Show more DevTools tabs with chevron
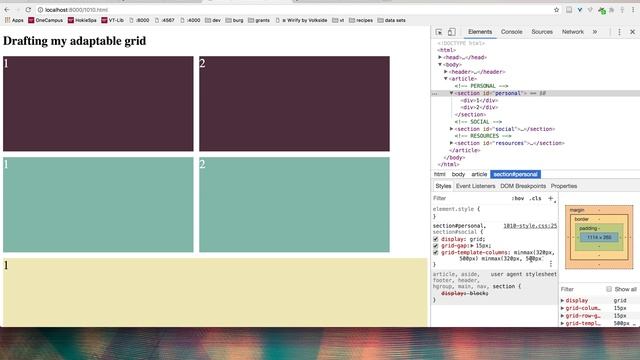 595,32
